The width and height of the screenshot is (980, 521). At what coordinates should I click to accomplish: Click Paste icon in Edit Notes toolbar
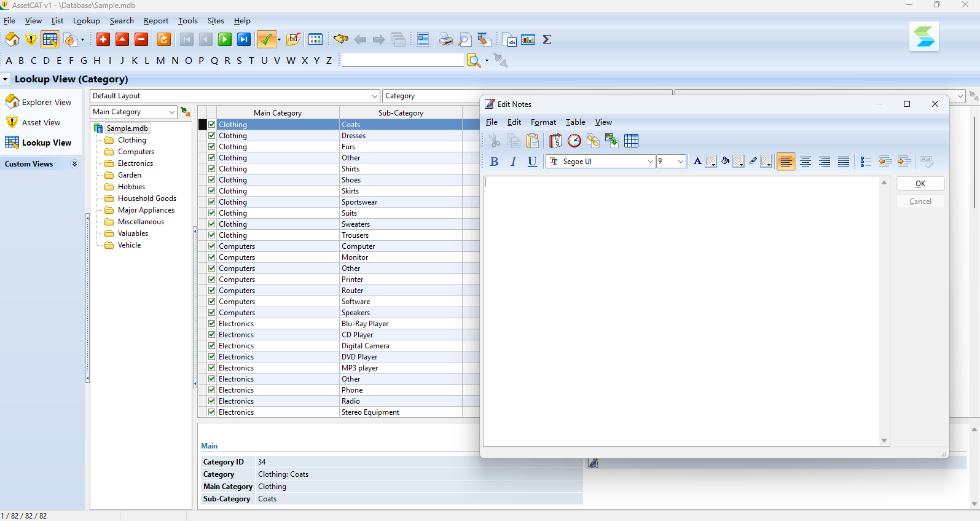[533, 141]
